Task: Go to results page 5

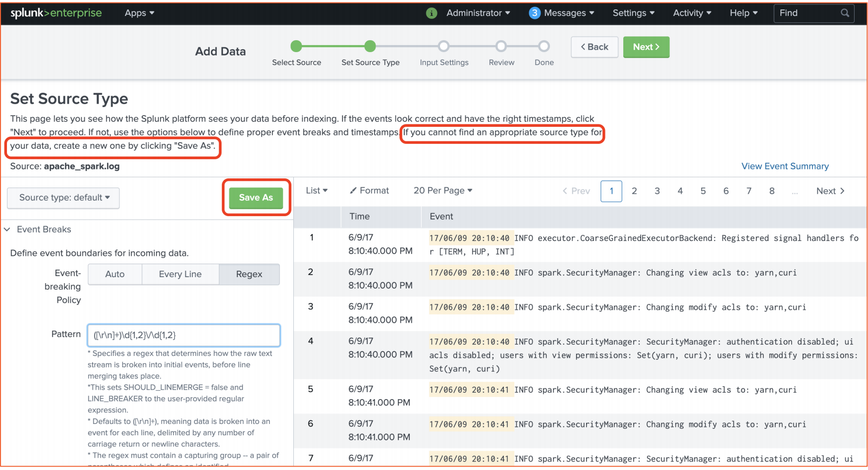Action: (x=703, y=191)
